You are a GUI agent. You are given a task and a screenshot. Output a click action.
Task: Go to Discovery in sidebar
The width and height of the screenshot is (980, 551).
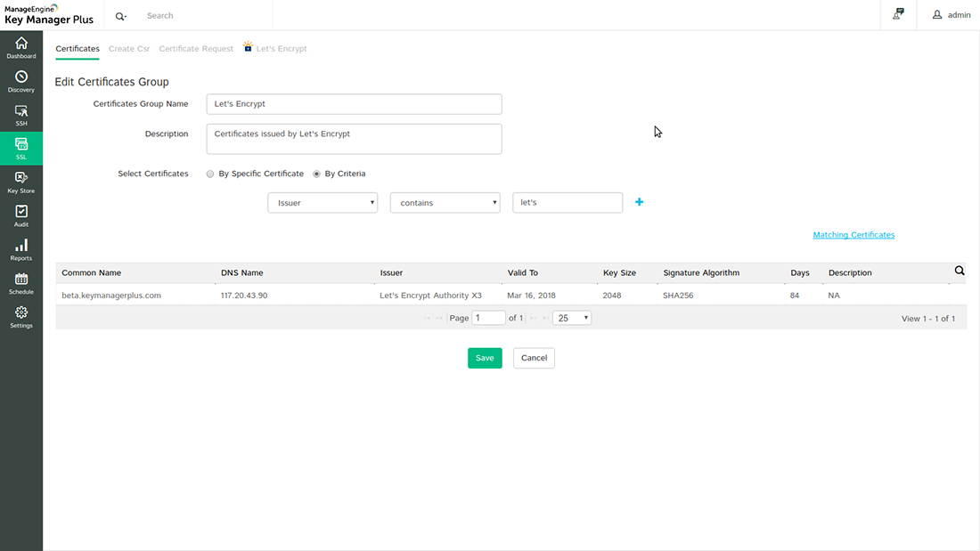pos(21,77)
